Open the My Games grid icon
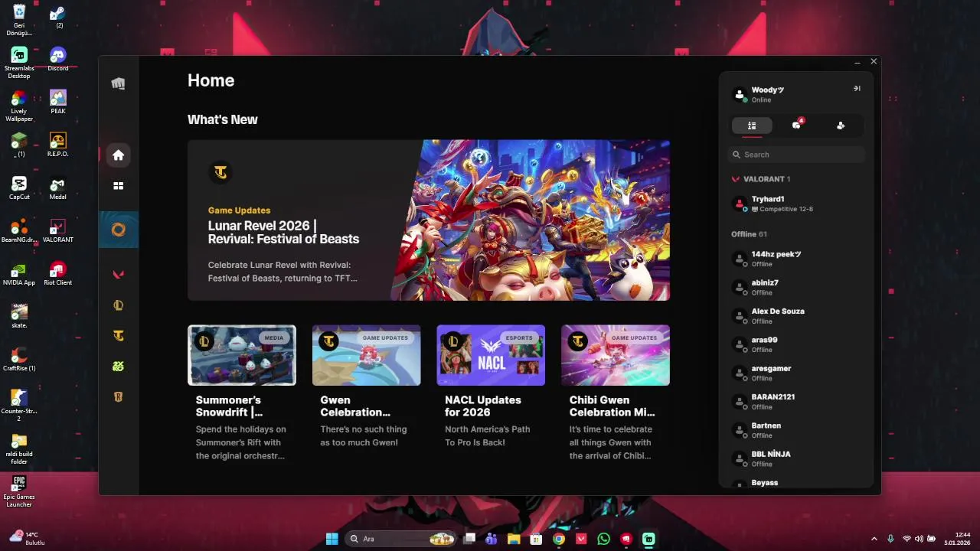Viewport: 980px width, 551px height. [x=118, y=186]
